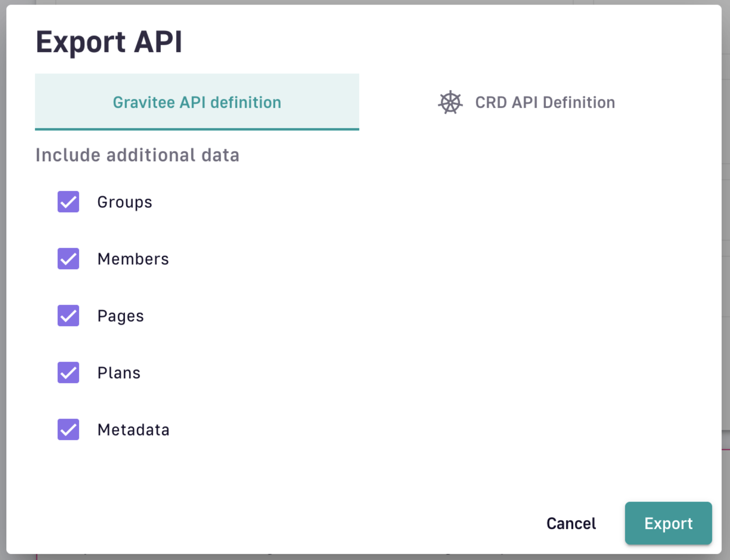Viewport: 730px width, 560px height.
Task: Click the Export button
Action: [x=668, y=523]
